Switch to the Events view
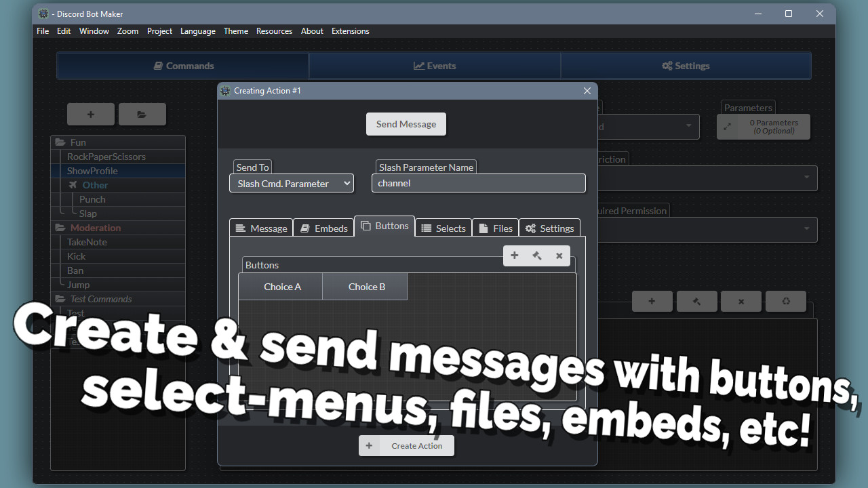This screenshot has width=868, height=488. (435, 66)
